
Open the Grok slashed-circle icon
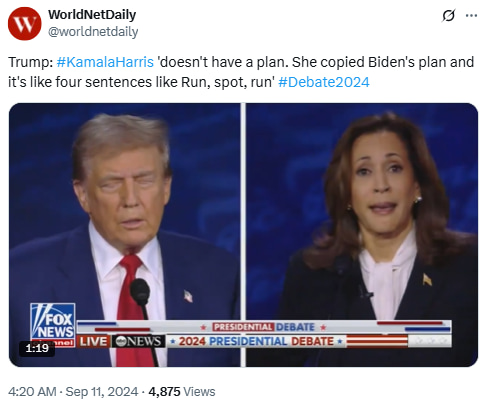pyautogui.click(x=448, y=15)
